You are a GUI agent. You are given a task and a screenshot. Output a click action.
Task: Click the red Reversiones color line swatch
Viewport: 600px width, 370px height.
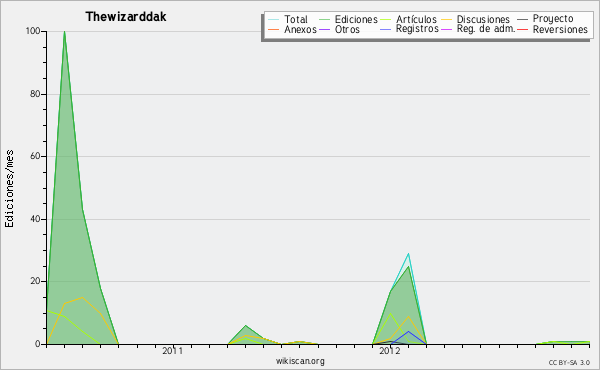click(x=522, y=29)
